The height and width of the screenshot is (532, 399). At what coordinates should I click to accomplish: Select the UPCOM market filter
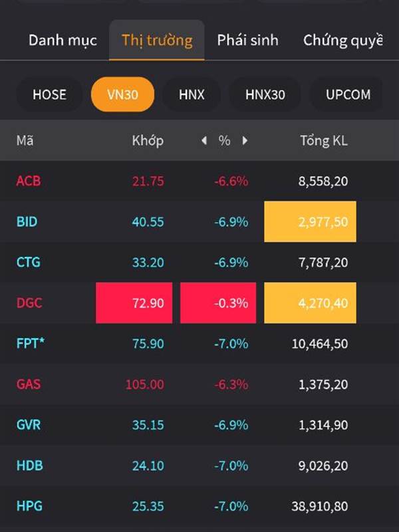point(348,94)
